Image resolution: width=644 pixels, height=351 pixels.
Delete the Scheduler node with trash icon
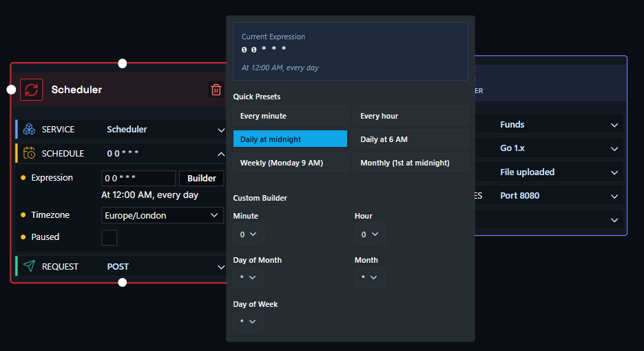pos(216,90)
